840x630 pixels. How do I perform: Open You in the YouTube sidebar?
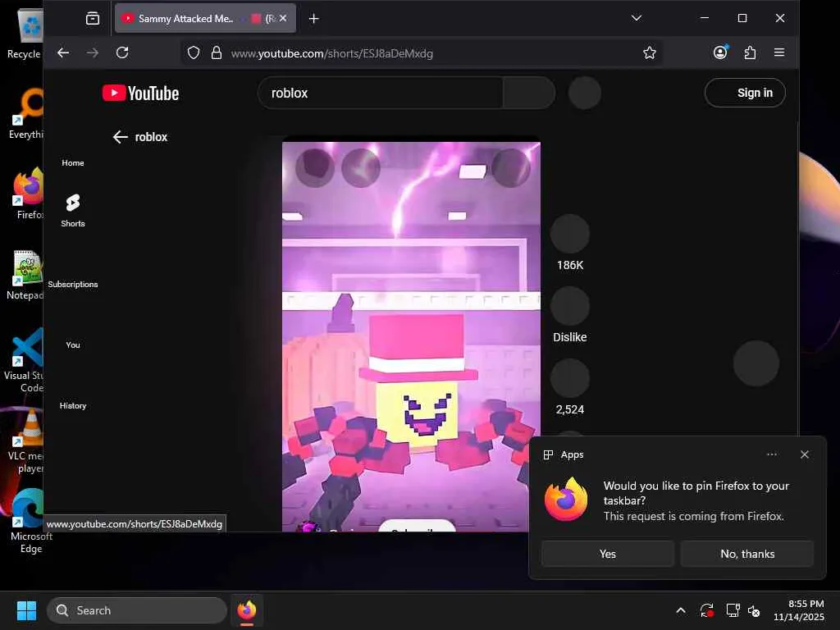pos(73,345)
